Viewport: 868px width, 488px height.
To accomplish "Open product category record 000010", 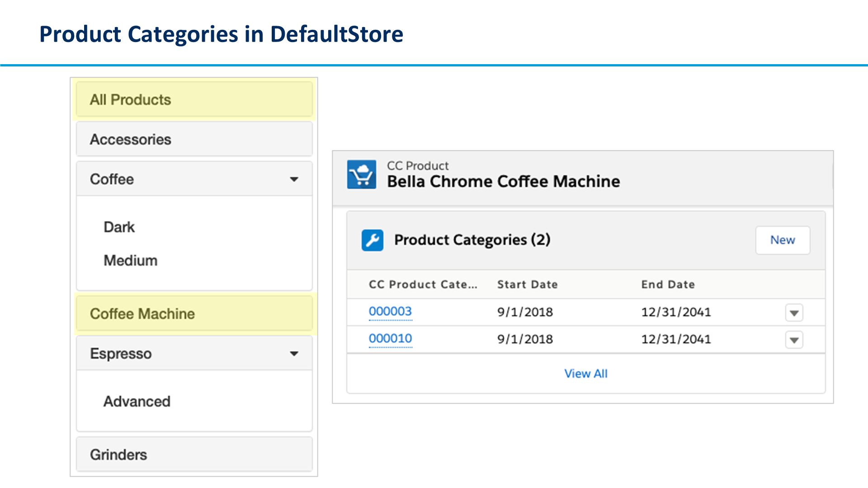I will tap(390, 338).
